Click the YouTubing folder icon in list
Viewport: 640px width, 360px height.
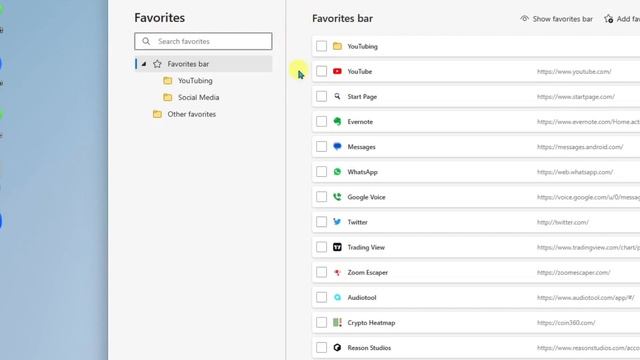tap(337, 46)
